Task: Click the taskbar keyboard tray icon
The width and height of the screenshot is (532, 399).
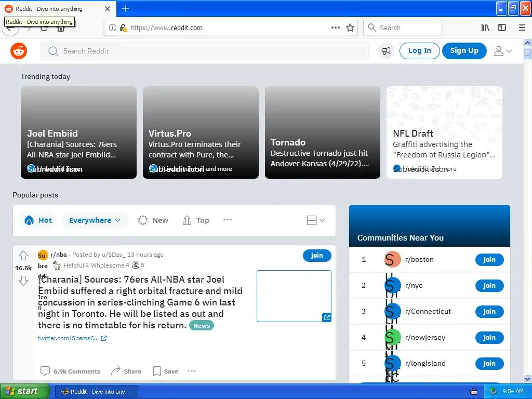Action: tap(474, 392)
